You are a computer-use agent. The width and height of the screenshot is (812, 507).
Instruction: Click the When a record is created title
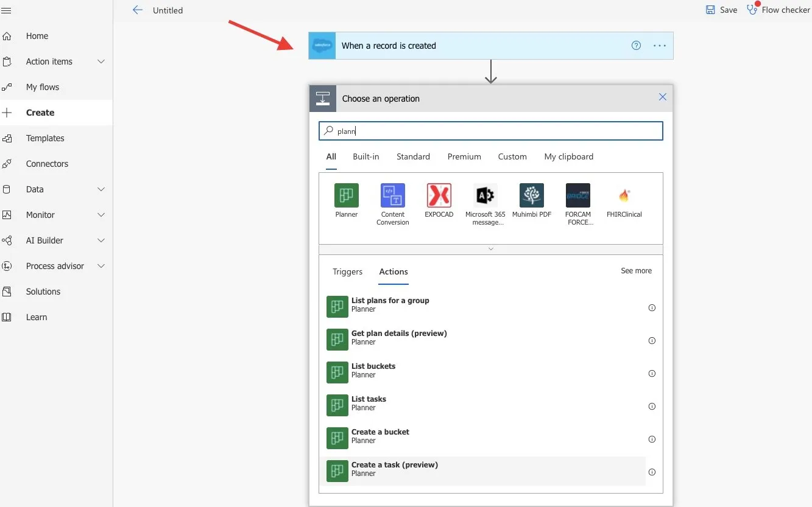click(x=389, y=46)
